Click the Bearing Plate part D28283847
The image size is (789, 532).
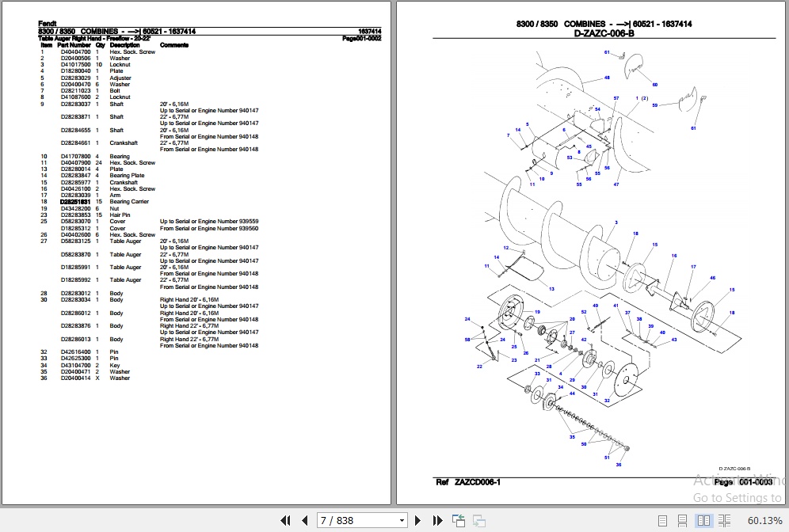coord(75,176)
